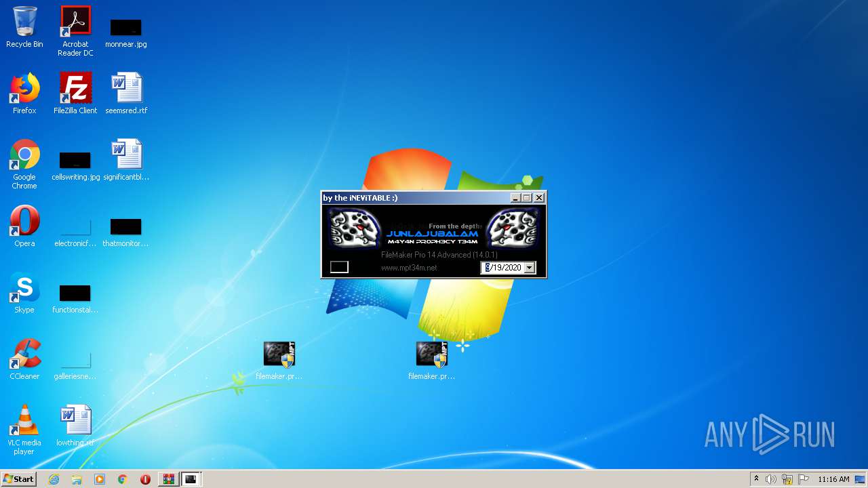Open Windows Media Player in taskbar
Viewport: 868px width, 488px height.
[100, 479]
